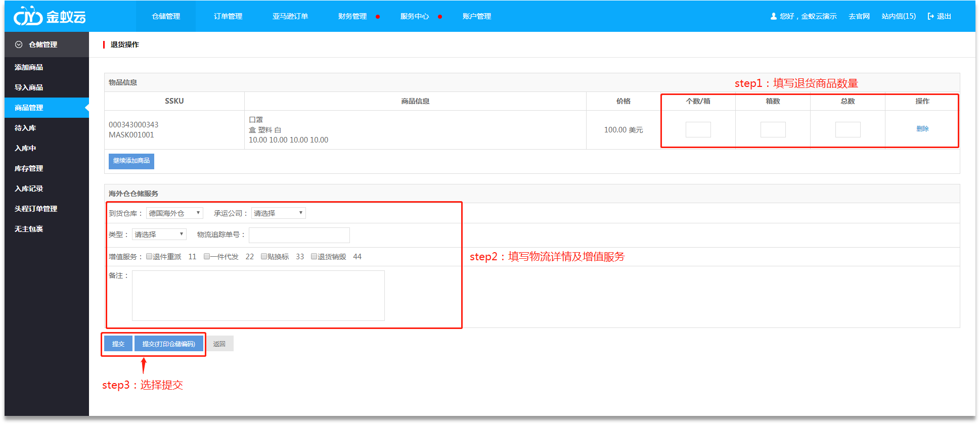Toggle the 退货销毁 checkbox
980x424 pixels.
coord(314,256)
